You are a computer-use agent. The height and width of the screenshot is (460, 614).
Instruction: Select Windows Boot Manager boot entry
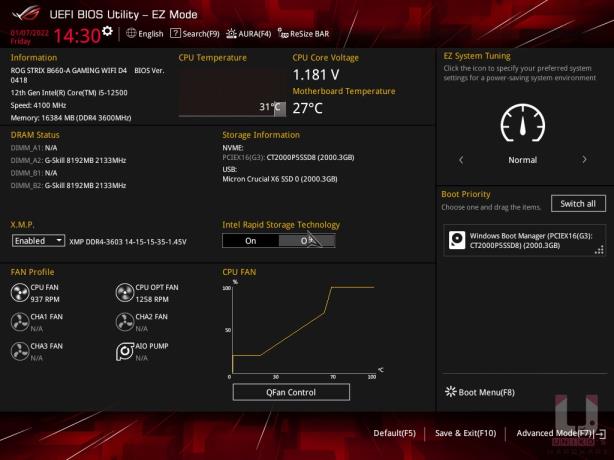point(525,240)
